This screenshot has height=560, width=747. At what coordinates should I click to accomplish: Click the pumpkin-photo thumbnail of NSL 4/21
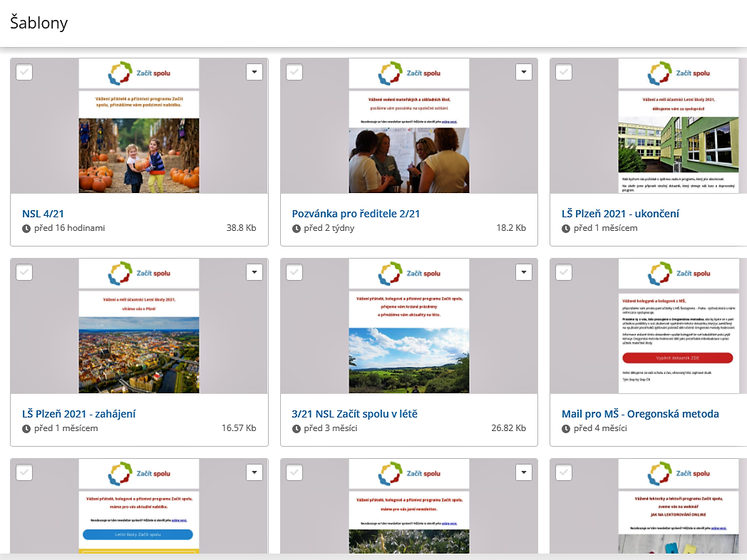tap(139, 125)
